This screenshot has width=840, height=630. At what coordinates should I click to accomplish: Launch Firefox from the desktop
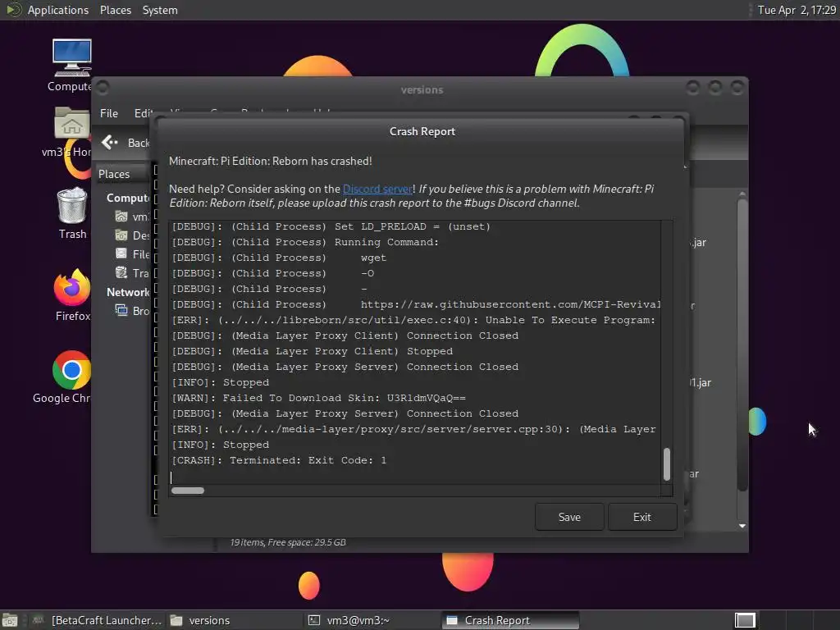(x=72, y=294)
